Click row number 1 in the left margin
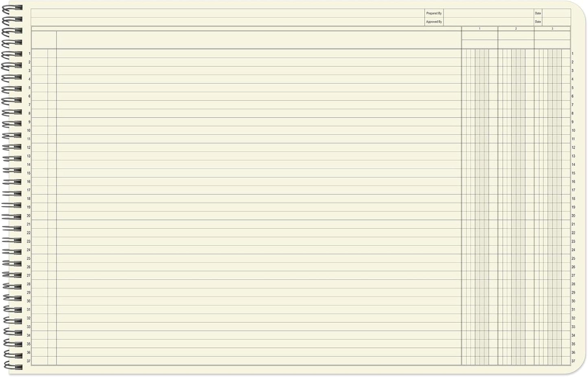588x377 pixels. [28, 54]
